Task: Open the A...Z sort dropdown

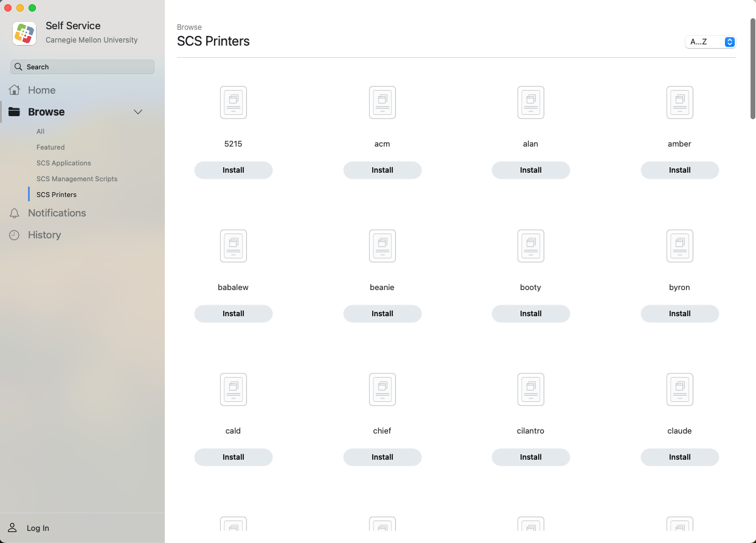Action: [x=710, y=42]
